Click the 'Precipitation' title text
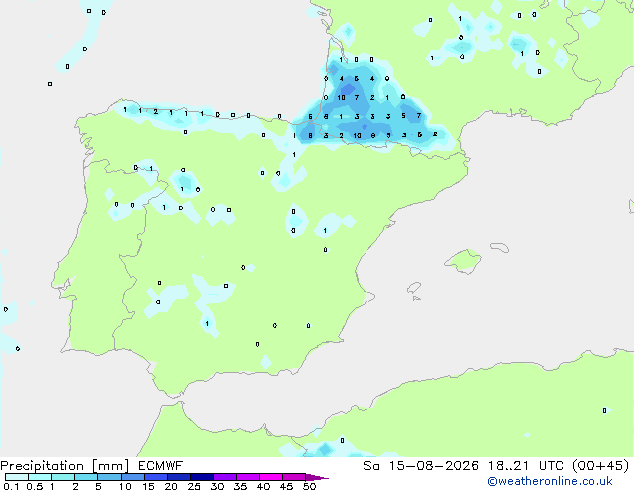 (x=42, y=466)
